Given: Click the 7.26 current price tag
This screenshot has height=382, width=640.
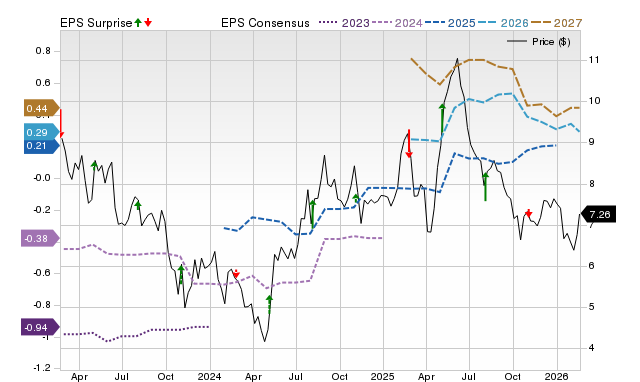Looking at the screenshot, I should coord(598,215).
